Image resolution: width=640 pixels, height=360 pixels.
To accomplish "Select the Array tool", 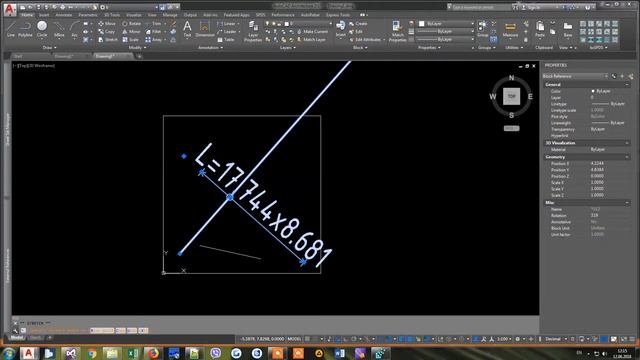I will point(153,40).
